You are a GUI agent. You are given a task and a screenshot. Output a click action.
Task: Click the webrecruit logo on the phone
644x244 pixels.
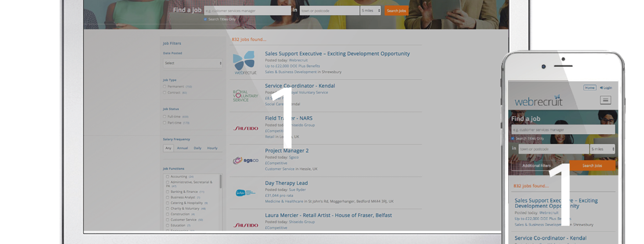tap(538, 101)
